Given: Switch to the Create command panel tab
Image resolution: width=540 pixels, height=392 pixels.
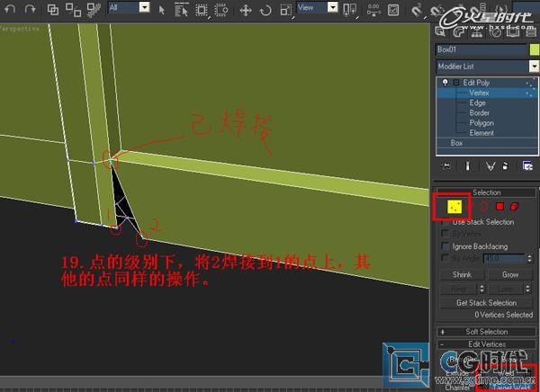Looking at the screenshot, I should coord(440,31).
